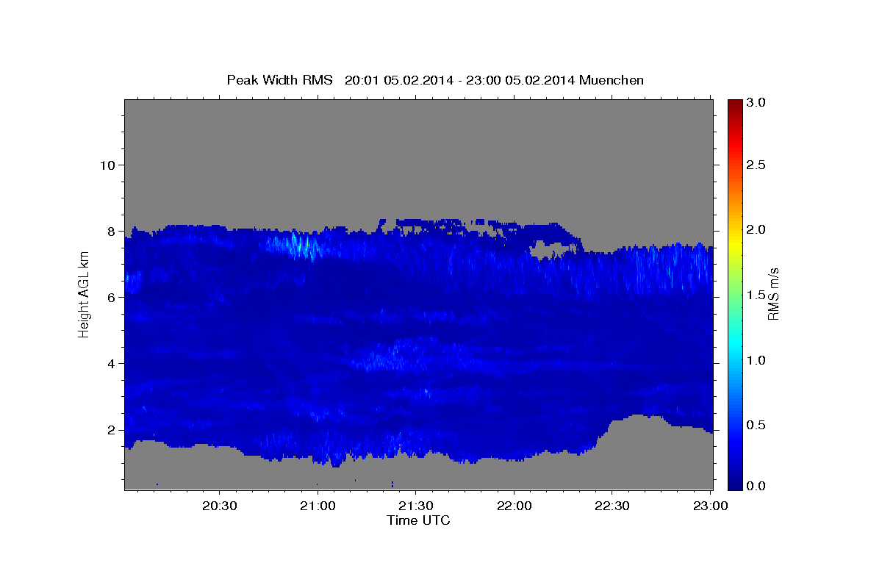Click the dark red top of colorbar
882x588 pixels.
[x=734, y=107]
